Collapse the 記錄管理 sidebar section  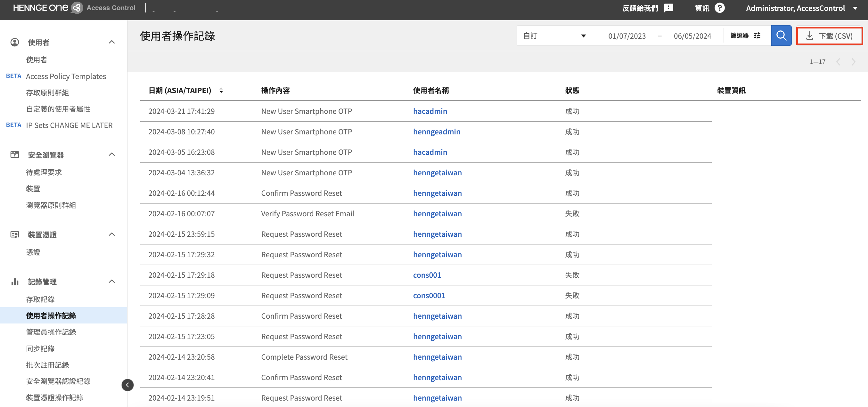[112, 282]
